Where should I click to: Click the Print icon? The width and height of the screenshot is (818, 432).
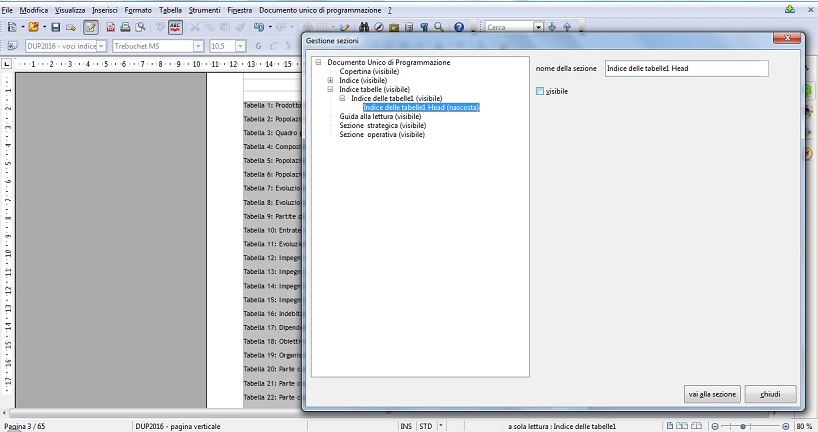[x=125, y=27]
